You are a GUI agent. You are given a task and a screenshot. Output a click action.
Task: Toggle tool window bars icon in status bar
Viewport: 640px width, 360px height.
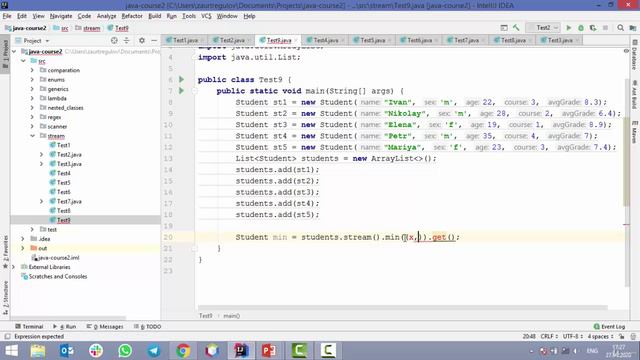(7, 336)
